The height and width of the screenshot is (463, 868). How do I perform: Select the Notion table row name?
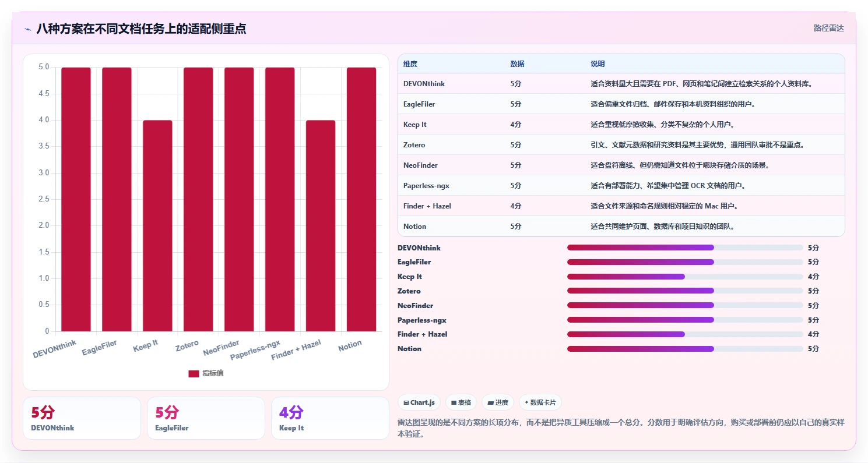click(414, 227)
